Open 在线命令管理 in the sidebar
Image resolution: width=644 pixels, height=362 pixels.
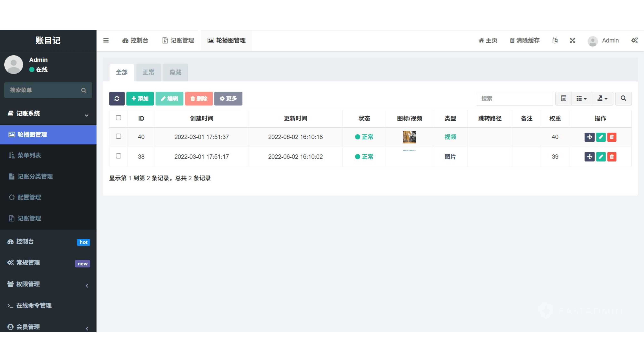(x=48, y=306)
